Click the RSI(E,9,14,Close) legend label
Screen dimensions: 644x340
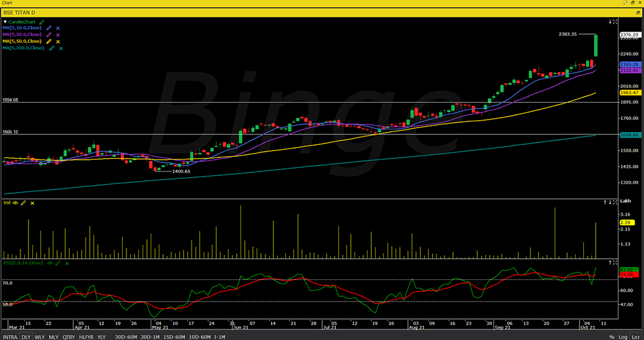click(23, 263)
